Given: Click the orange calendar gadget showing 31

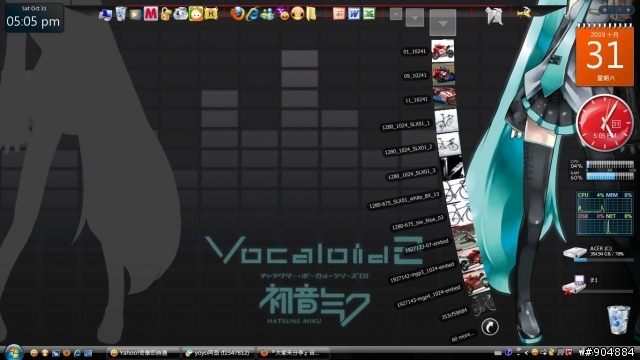Looking at the screenshot, I should pyautogui.click(x=604, y=55).
